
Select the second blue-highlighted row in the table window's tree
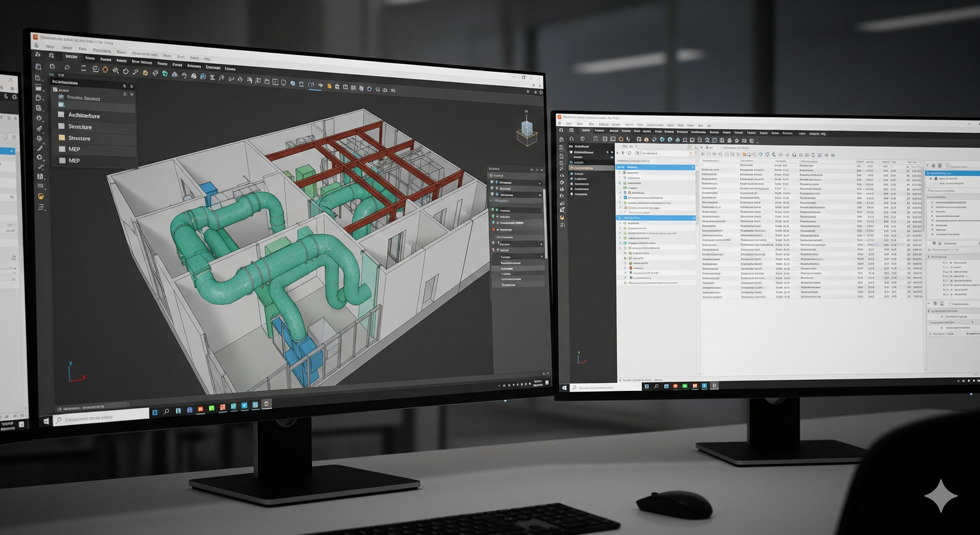655,218
